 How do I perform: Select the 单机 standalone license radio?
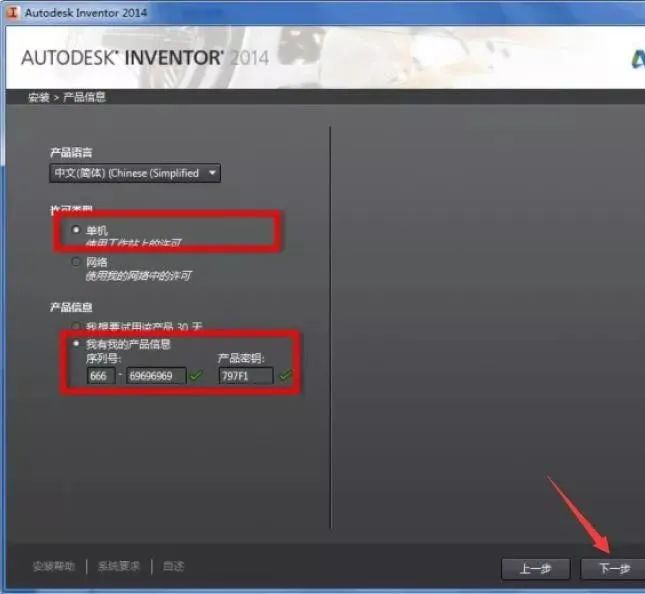pyautogui.click(x=76, y=230)
